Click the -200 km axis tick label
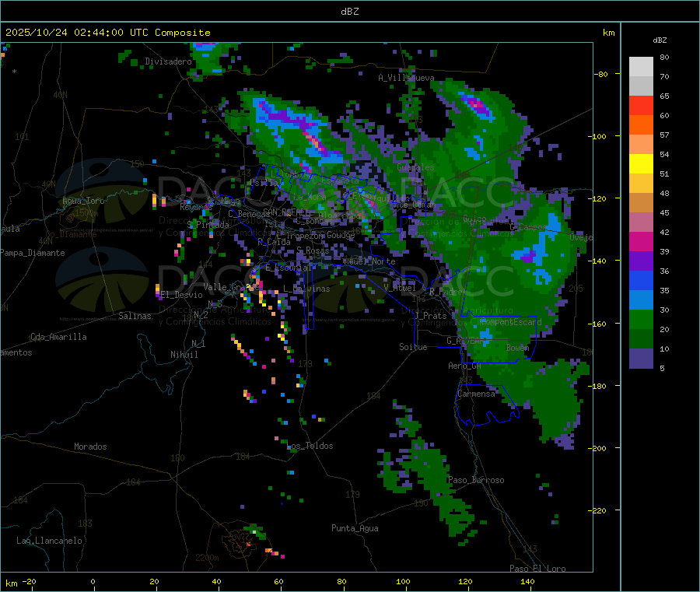Viewport: 700px width, 592px height. coord(597,448)
